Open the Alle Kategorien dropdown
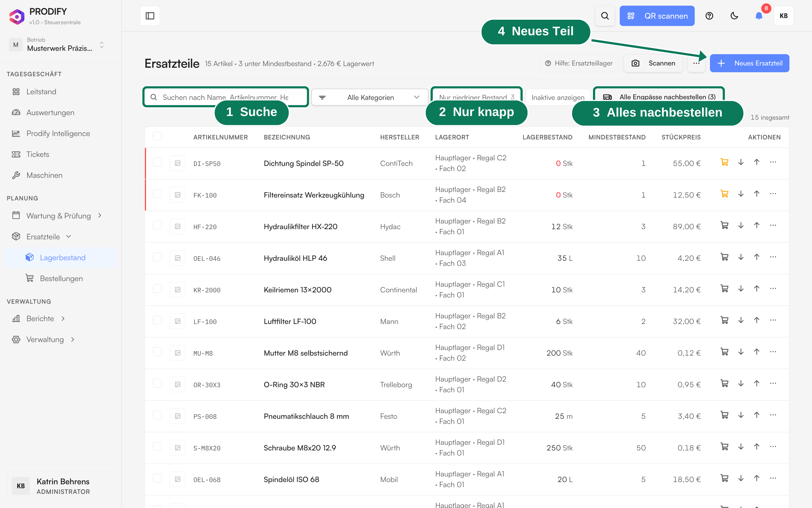This screenshot has height=508, width=812. 370,97
